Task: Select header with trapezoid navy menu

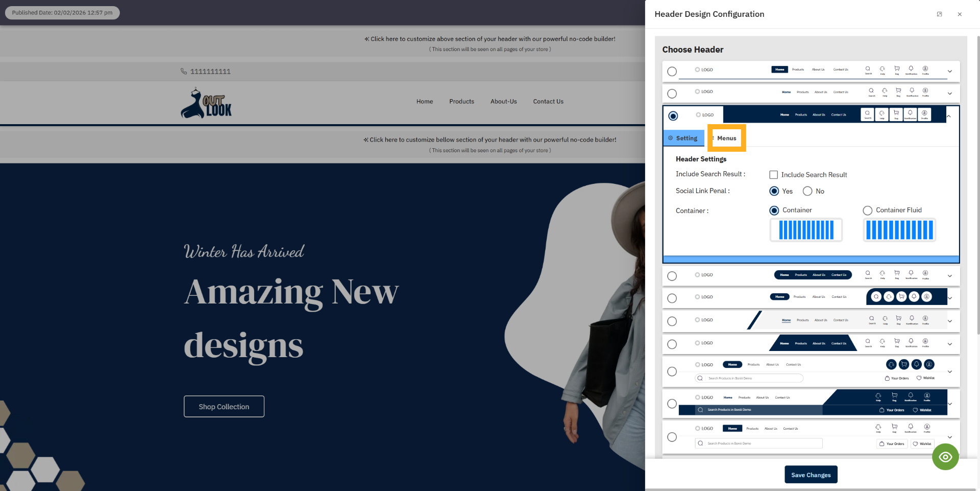Action: click(672, 344)
